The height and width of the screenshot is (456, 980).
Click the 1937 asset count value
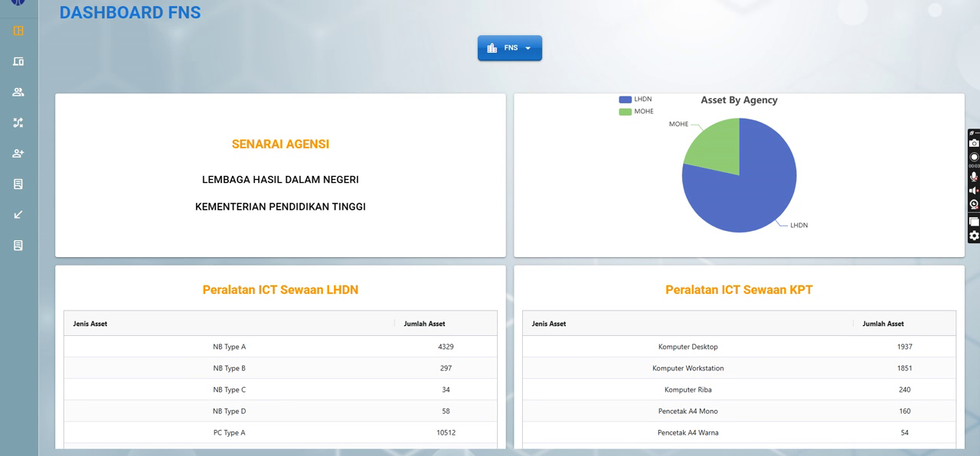click(904, 347)
